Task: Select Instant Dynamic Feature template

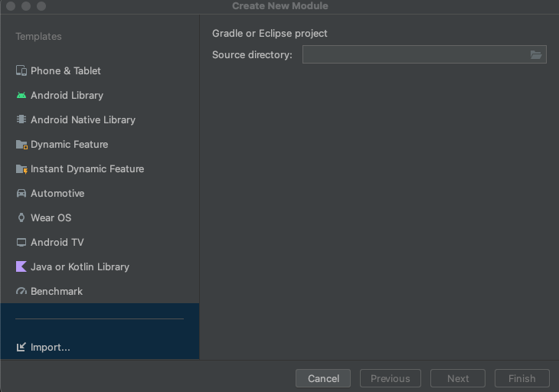Action: point(100,169)
